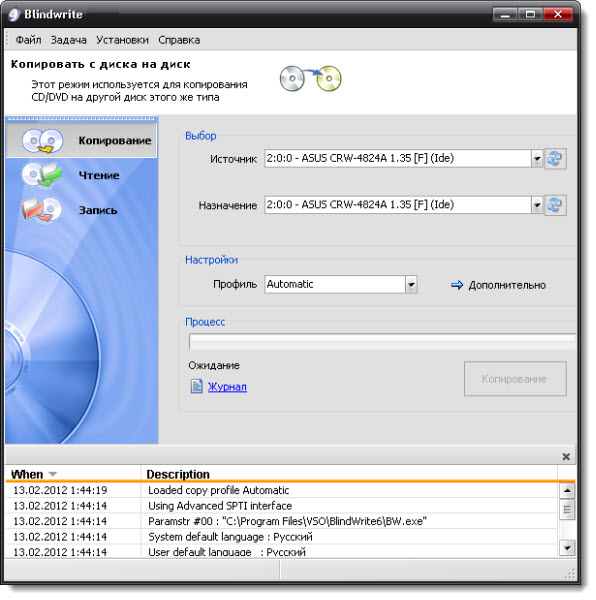Click the Запись folder-to-disc icon

click(42, 210)
